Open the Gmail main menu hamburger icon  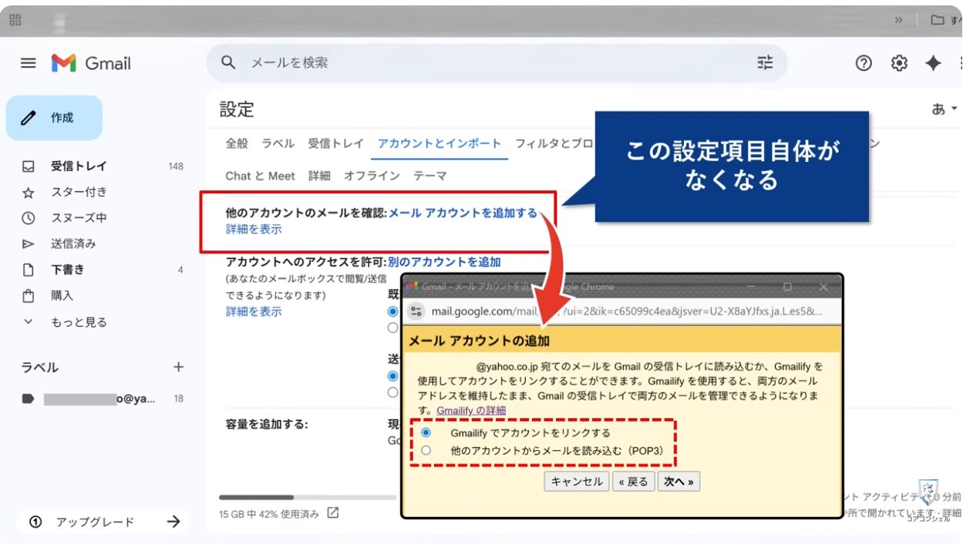[x=29, y=63]
